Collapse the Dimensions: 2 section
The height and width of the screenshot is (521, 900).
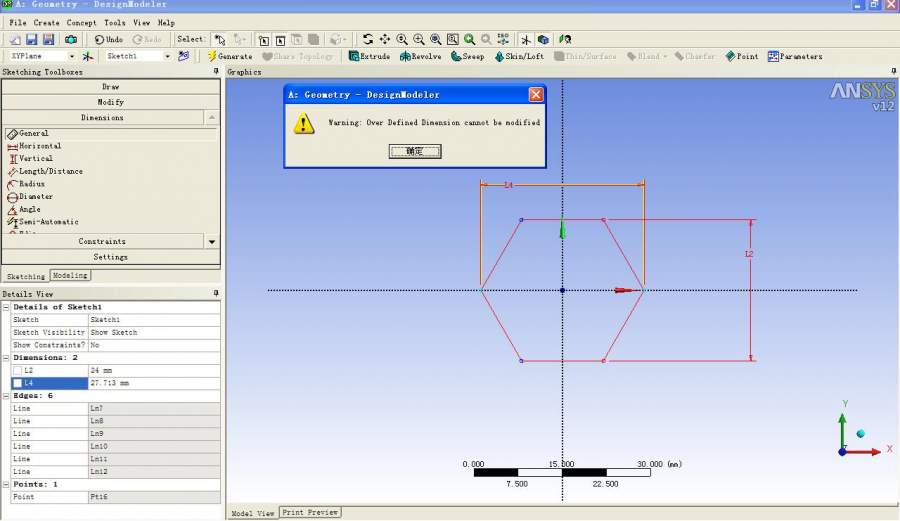click(x=6, y=357)
